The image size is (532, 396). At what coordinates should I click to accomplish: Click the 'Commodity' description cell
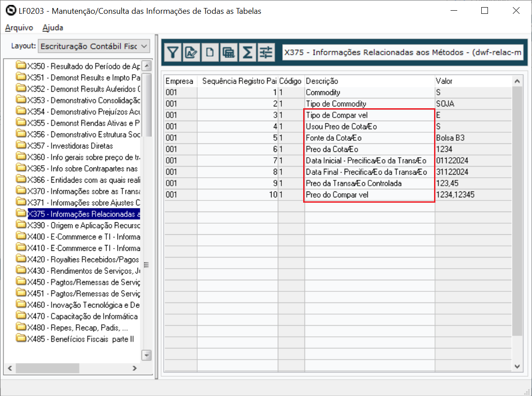coord(370,92)
